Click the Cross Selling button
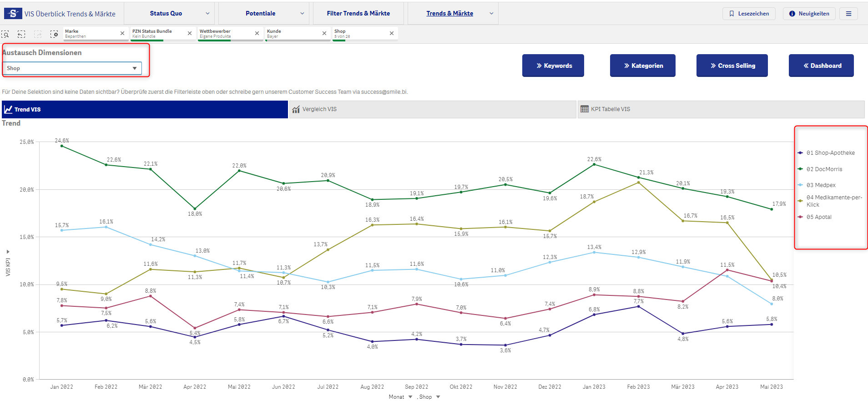This screenshot has width=868, height=406. (x=732, y=66)
